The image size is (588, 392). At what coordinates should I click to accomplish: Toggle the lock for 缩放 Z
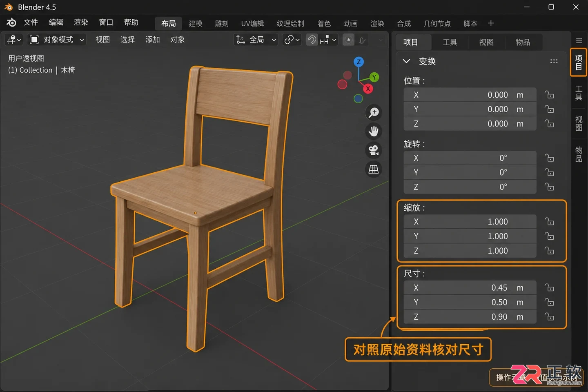point(549,251)
